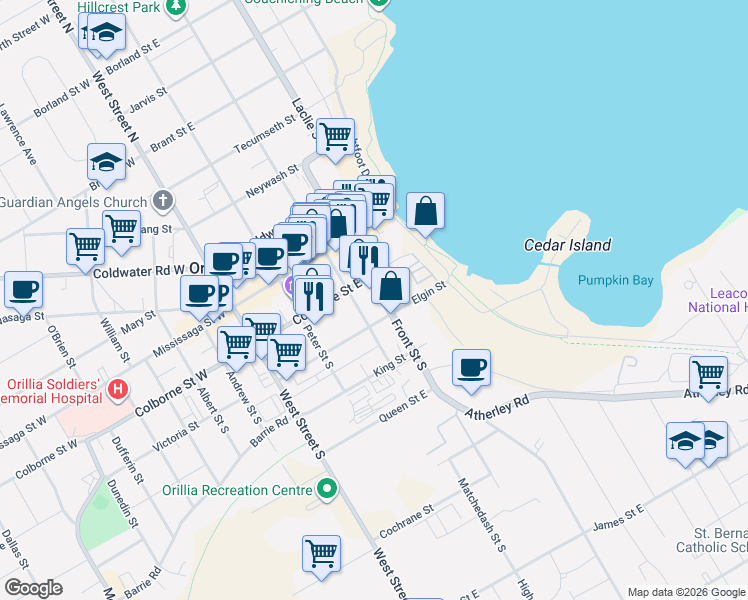This screenshot has height=600, width=748.
Task: Click the Neywash St label
Action: [x=272, y=181]
